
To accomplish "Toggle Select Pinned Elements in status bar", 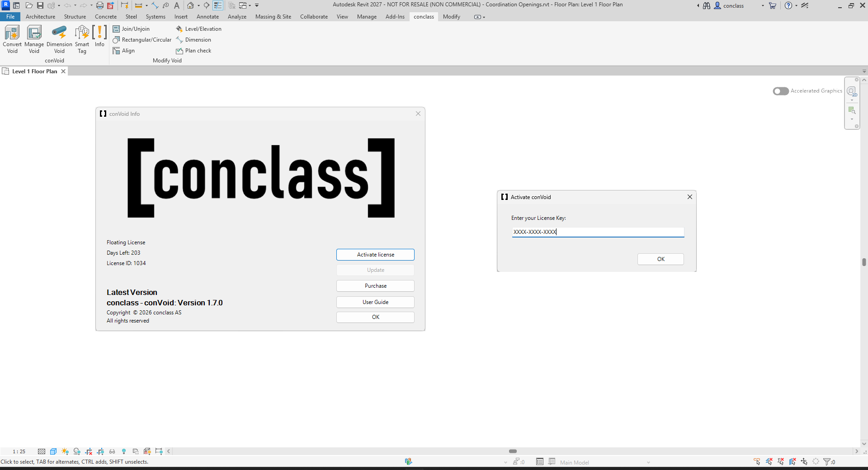I will (781, 462).
